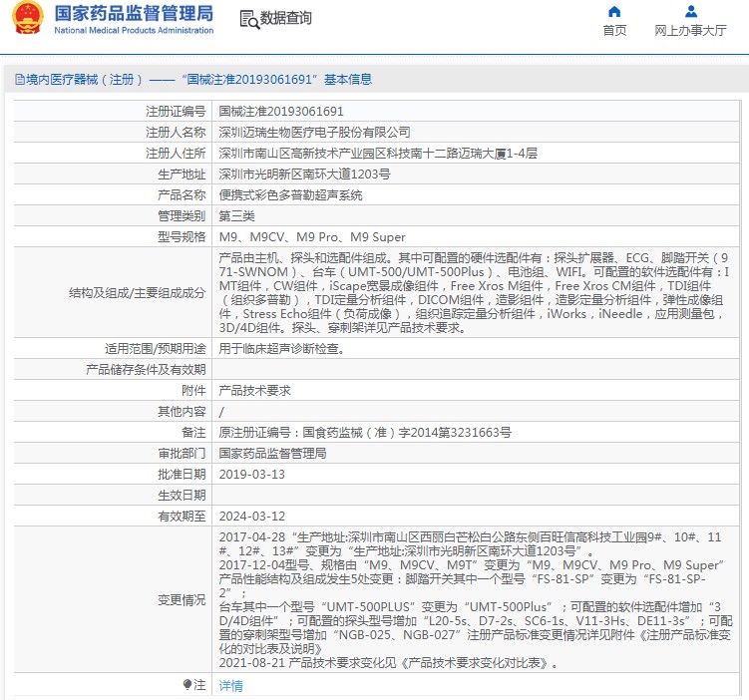Click the 首页 home icon
Viewport: 749px width, 700px height.
[614, 12]
